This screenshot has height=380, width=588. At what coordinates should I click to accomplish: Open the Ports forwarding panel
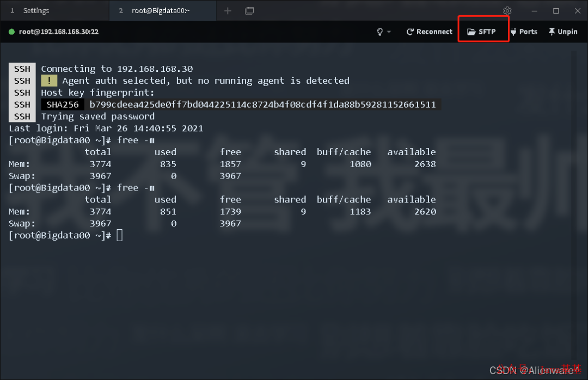[524, 31]
